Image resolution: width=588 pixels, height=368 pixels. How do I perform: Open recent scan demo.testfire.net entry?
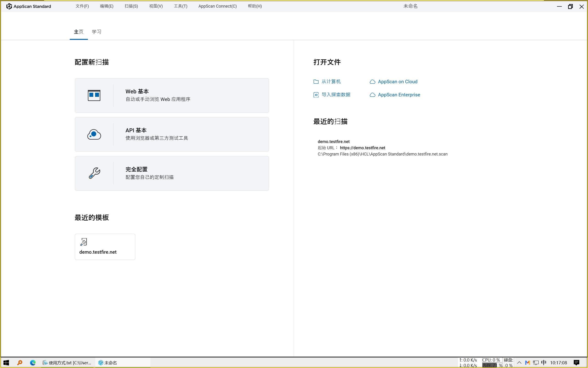pyautogui.click(x=382, y=148)
